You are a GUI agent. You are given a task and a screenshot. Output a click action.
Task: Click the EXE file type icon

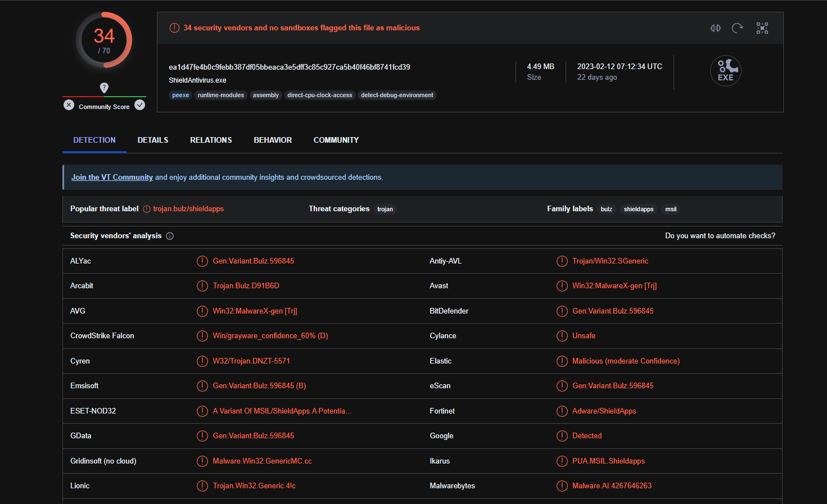click(725, 71)
